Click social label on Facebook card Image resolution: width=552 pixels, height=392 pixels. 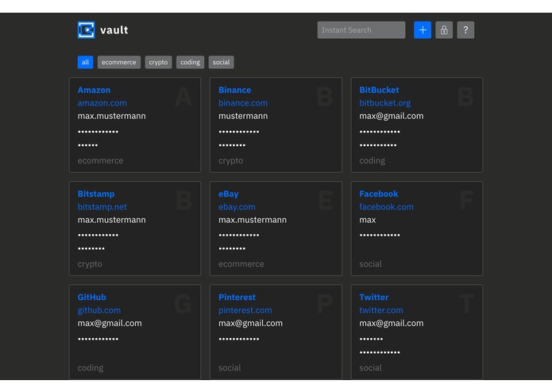coord(370,264)
